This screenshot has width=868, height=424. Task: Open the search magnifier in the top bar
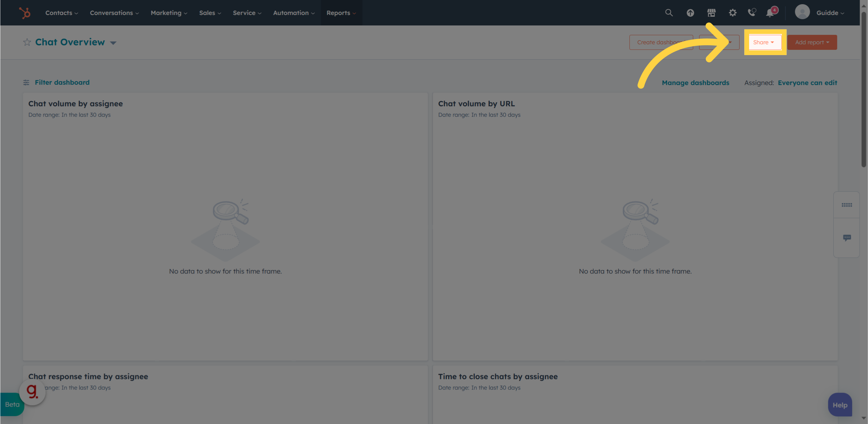[x=669, y=13]
